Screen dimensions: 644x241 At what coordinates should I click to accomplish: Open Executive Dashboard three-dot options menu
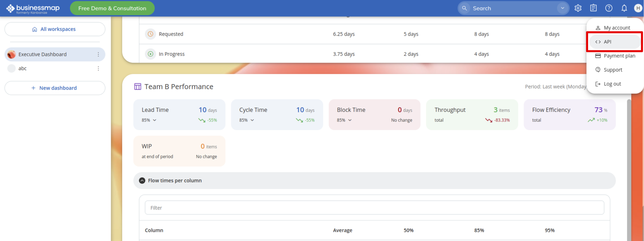tap(98, 54)
